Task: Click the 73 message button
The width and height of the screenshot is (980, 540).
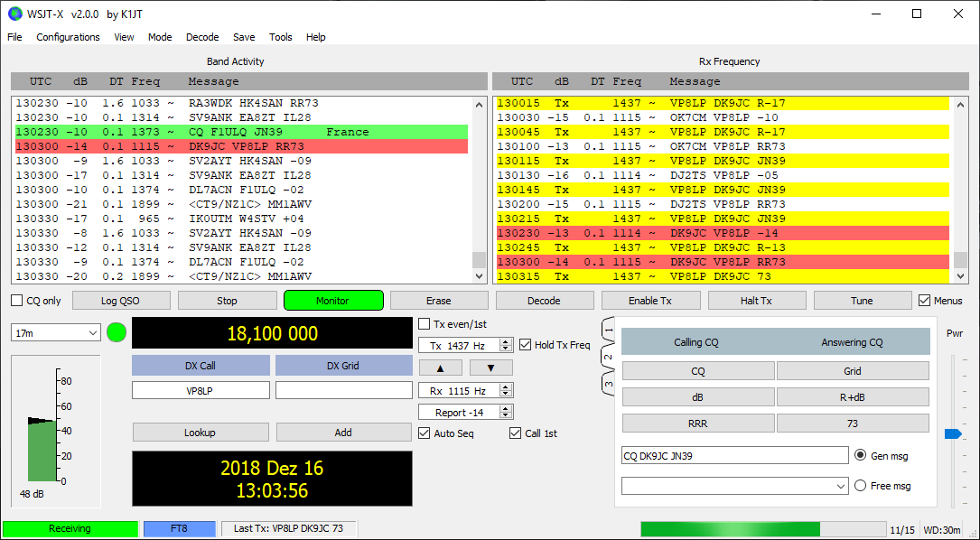Action: [x=853, y=424]
